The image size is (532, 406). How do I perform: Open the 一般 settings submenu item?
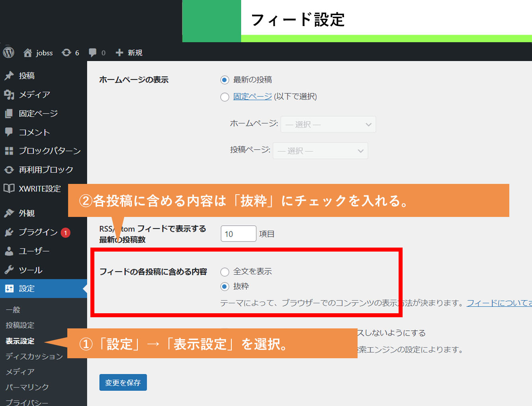pyautogui.click(x=13, y=310)
